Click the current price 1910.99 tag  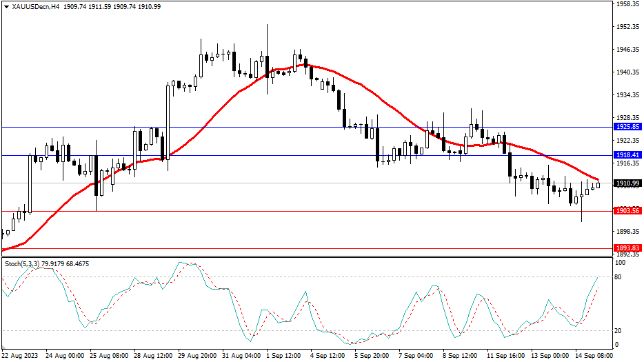tap(627, 183)
